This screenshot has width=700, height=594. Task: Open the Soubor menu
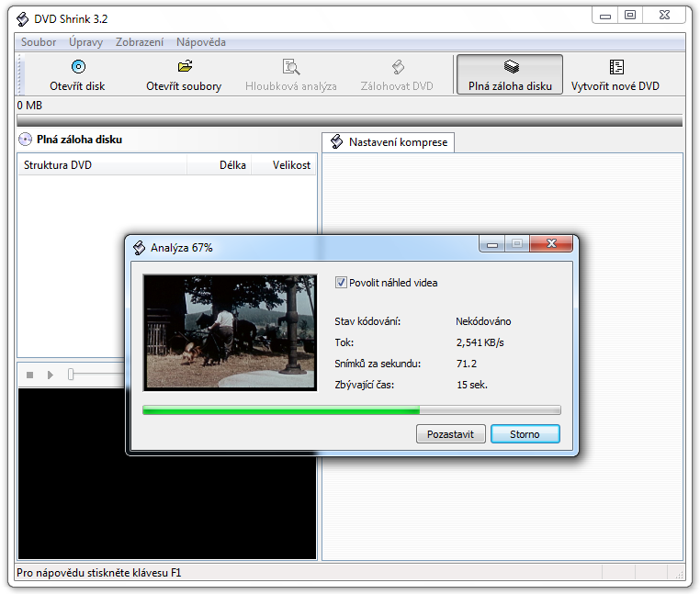(x=39, y=42)
